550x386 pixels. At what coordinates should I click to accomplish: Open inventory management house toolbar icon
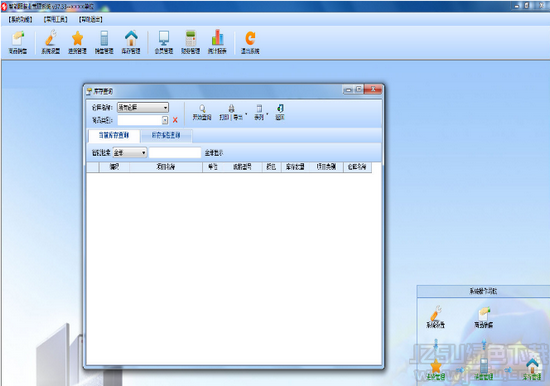coord(131,38)
